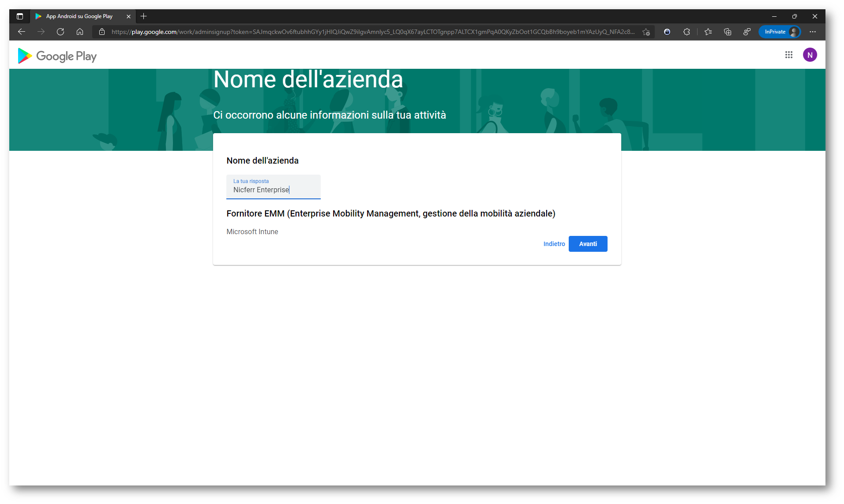Navigate back to previous page
Viewport: 844px width, 504px height.
point(22,32)
